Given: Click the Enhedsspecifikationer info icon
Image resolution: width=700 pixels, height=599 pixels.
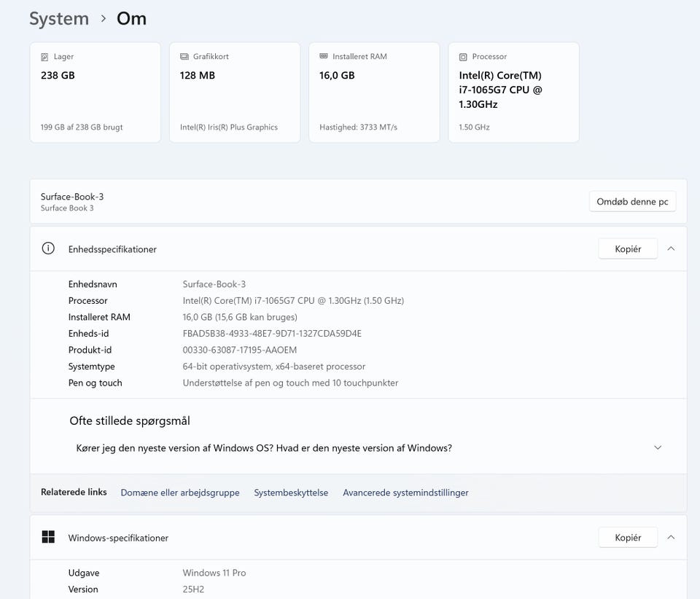Looking at the screenshot, I should point(48,248).
